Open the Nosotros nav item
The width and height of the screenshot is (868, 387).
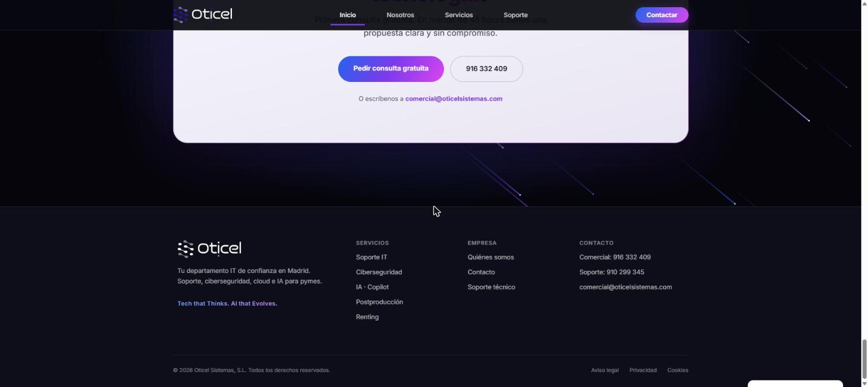[x=400, y=15]
